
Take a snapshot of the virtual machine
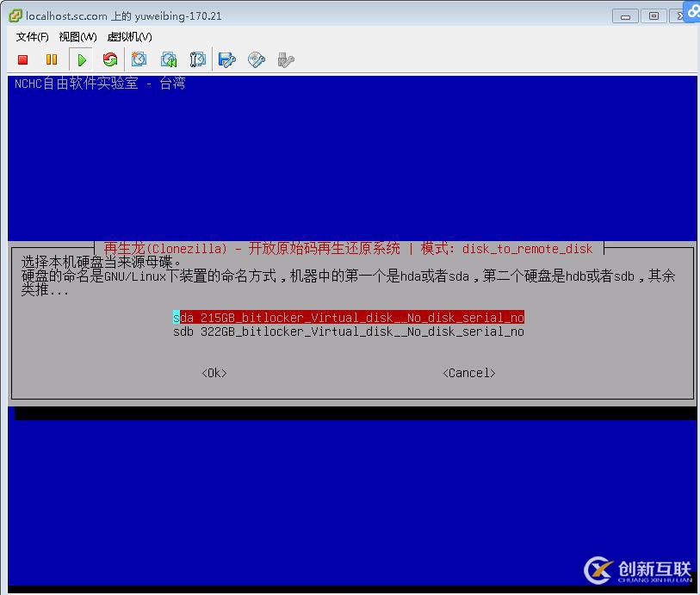coord(138,59)
